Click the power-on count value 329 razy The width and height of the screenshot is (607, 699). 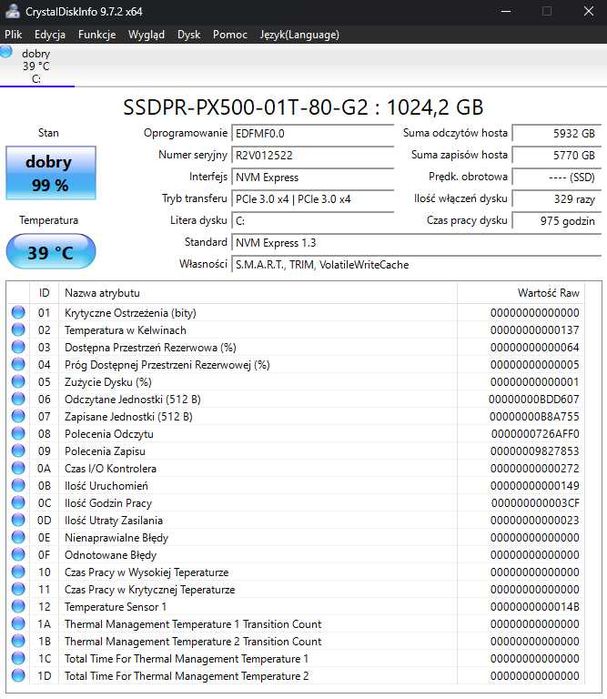pos(557,199)
